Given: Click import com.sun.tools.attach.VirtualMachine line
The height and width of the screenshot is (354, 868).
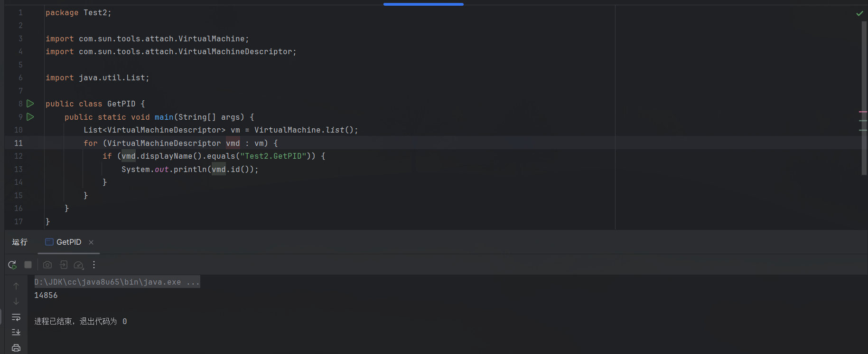Looking at the screenshot, I should [147, 39].
